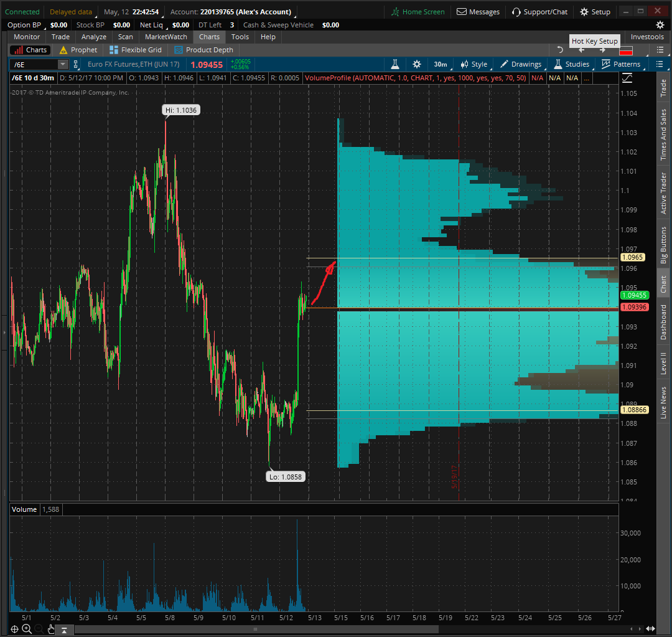The image size is (672, 637).
Task: Open the Studies dropdown
Action: (573, 64)
